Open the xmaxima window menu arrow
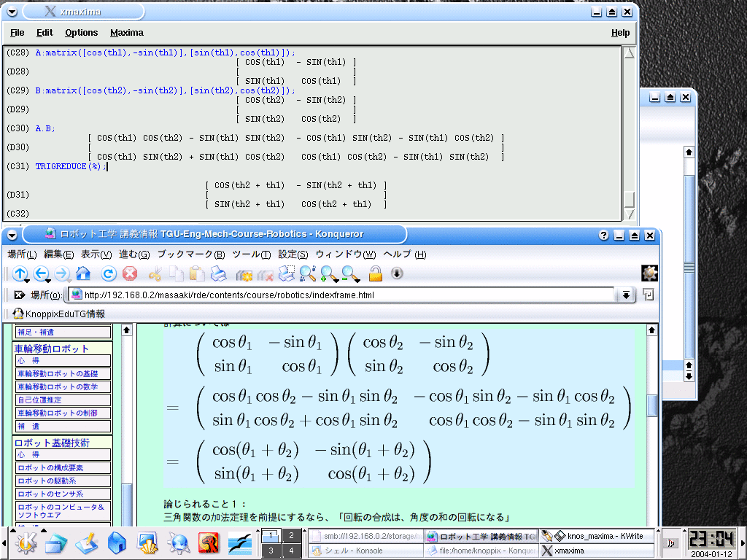The width and height of the screenshot is (747, 560). (12, 12)
